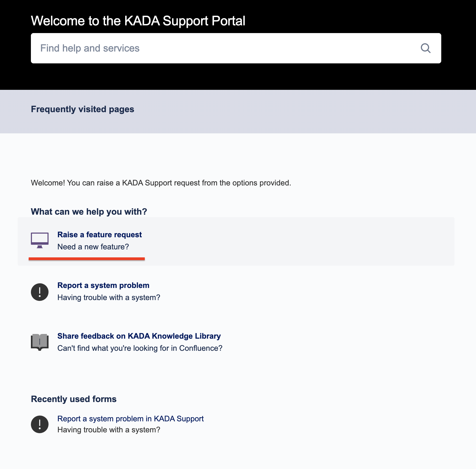Image resolution: width=476 pixels, height=469 pixels.
Task: Click the monitor icon beside feature request
Action: coord(40,240)
